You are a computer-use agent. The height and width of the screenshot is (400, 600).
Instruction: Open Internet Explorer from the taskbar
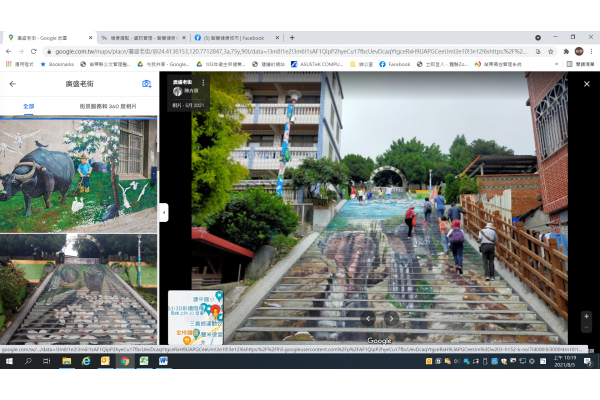pos(86,361)
